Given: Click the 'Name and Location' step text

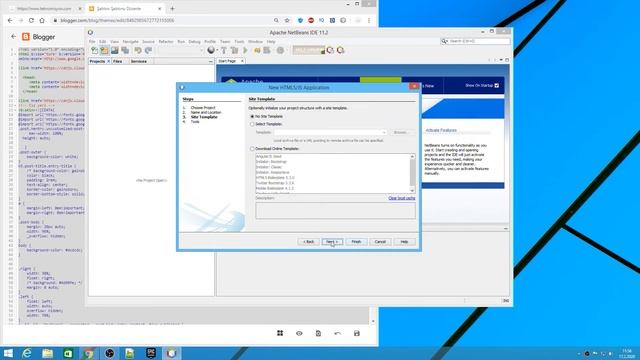Looking at the screenshot, I should click(206, 112).
